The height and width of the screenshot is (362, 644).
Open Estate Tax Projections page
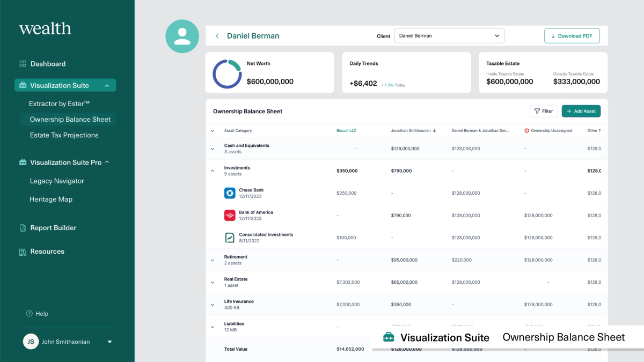64,135
